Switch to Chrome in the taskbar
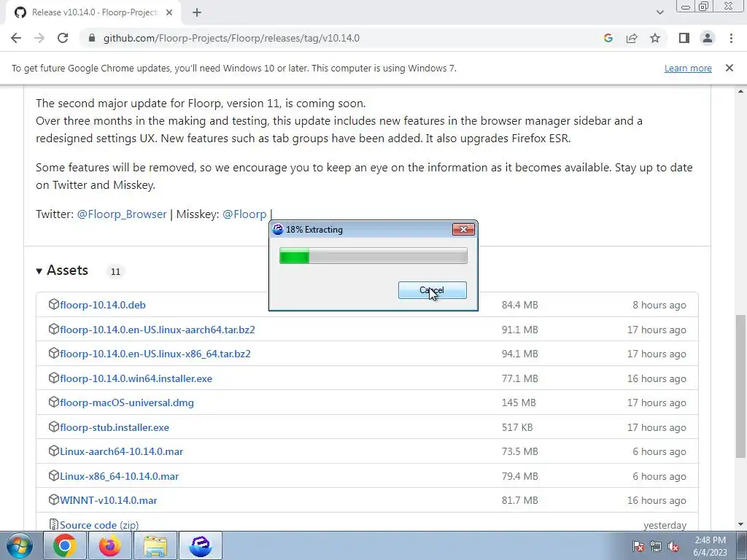This screenshot has width=747, height=560. click(x=65, y=545)
